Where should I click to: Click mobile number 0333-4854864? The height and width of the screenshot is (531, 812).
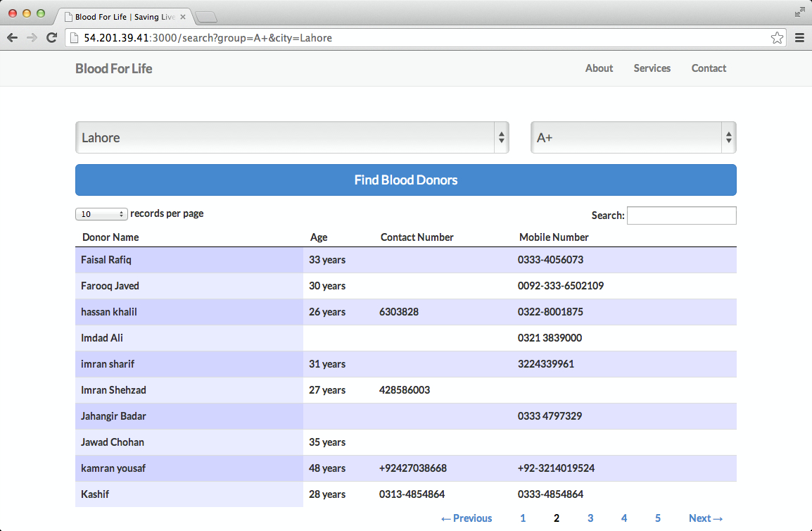pyautogui.click(x=550, y=494)
